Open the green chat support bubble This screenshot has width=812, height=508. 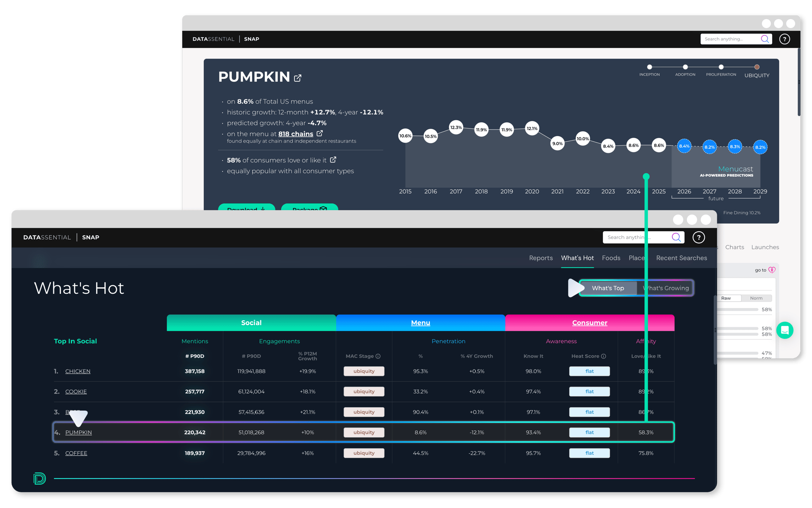(x=784, y=330)
